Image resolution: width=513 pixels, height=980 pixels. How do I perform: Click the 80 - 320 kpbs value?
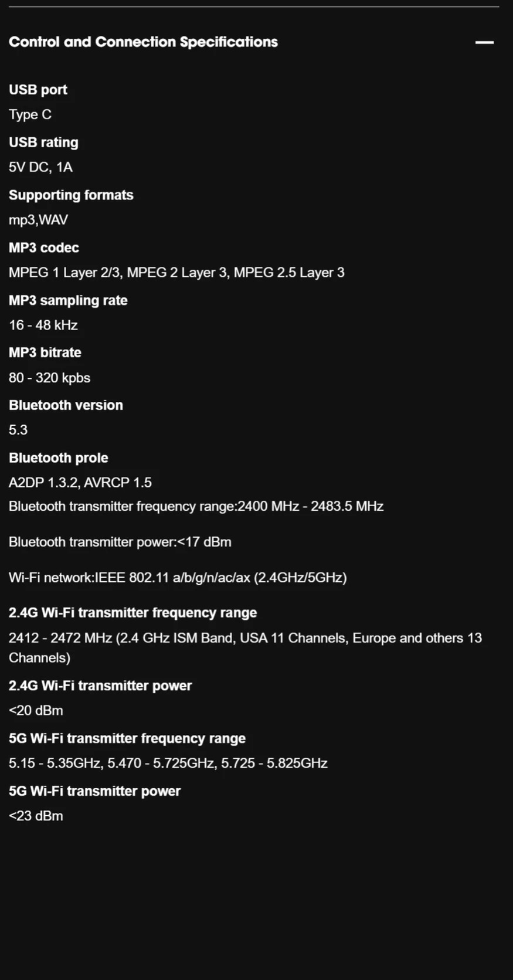point(49,378)
